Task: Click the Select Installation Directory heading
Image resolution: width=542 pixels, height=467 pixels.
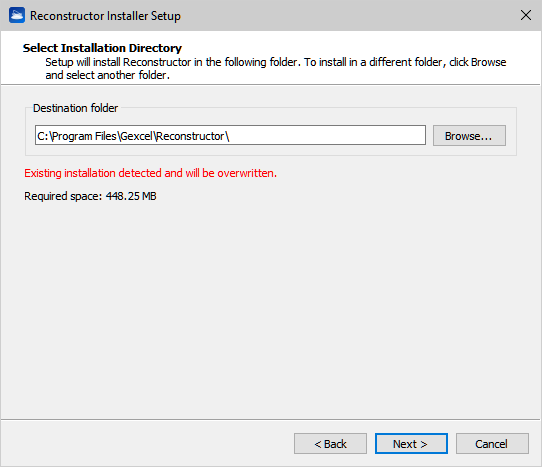Action: [102, 48]
